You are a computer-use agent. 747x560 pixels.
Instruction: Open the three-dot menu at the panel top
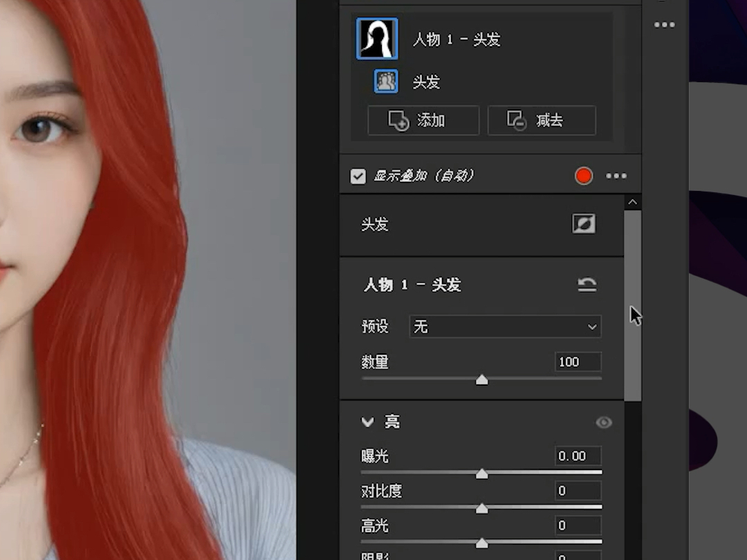pyautogui.click(x=664, y=25)
